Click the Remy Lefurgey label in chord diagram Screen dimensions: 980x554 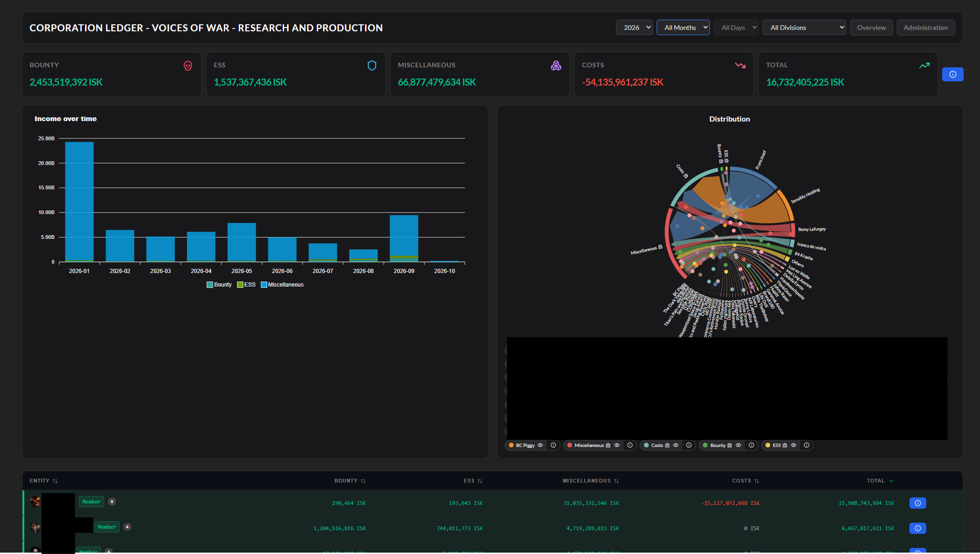tap(812, 230)
